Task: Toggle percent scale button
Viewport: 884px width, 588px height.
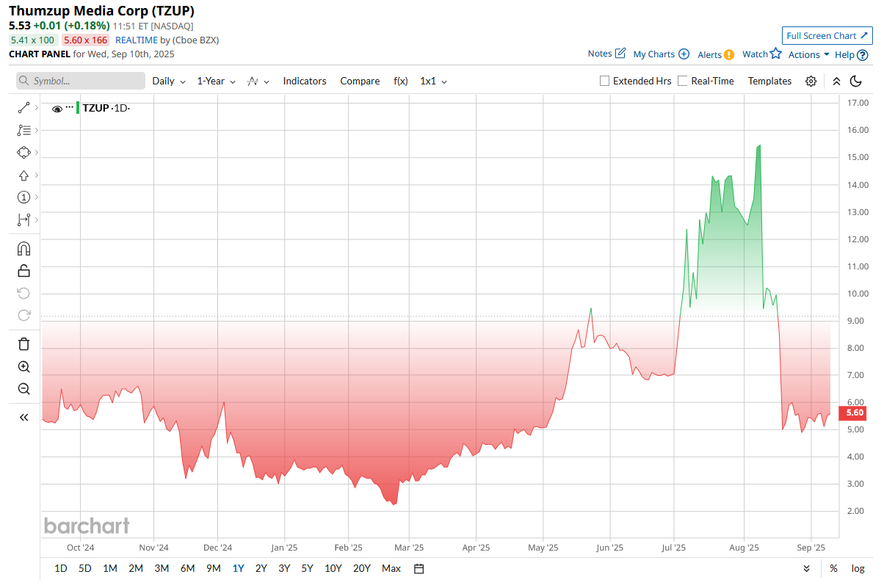Action: (x=833, y=568)
